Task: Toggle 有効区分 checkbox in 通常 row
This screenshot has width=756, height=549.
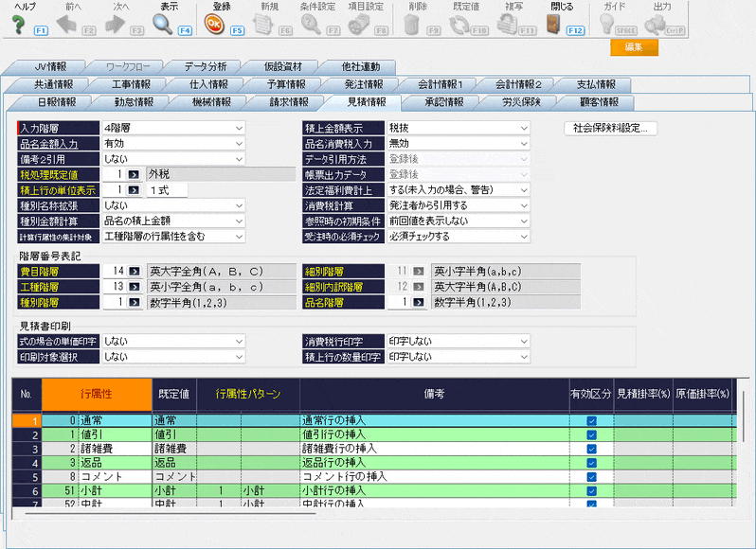Action: (591, 420)
